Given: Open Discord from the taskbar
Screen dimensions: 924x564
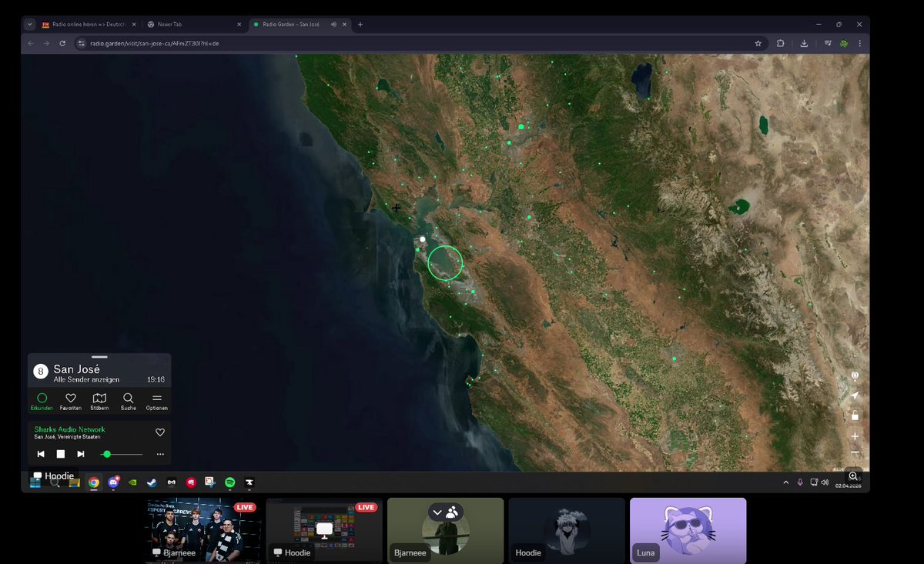Looking at the screenshot, I should point(114,482).
